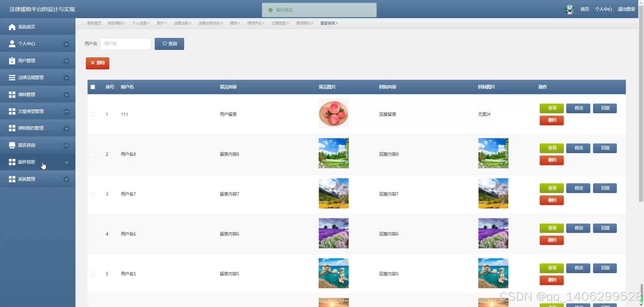Check the checkbox for 用户名7 row
This screenshot has width=644, height=307.
[x=93, y=194]
